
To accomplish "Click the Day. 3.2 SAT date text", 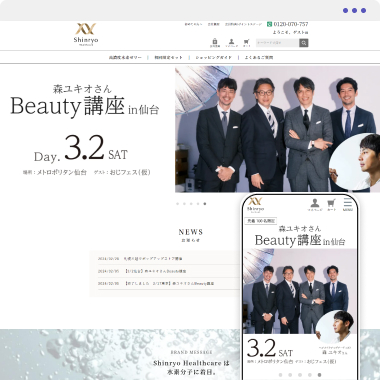I will 81,148.
